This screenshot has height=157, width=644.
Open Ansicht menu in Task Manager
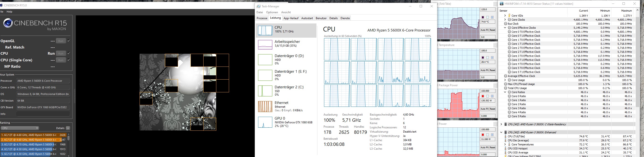click(x=286, y=12)
